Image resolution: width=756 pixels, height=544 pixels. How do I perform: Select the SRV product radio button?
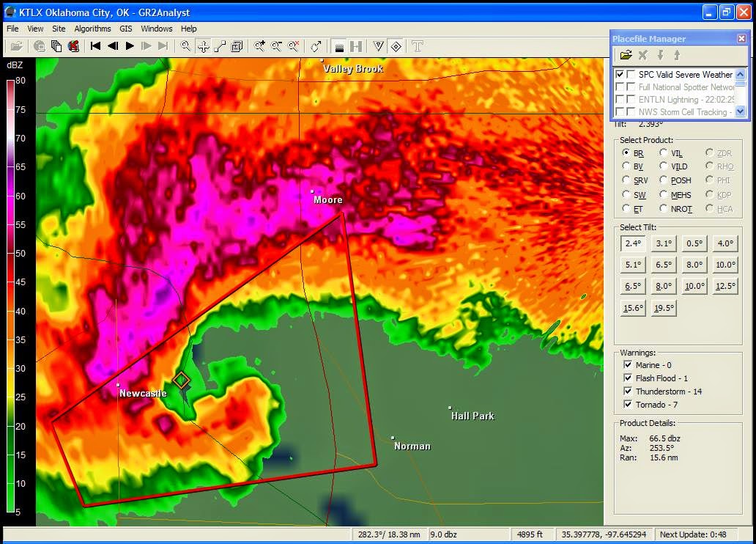[x=626, y=180]
